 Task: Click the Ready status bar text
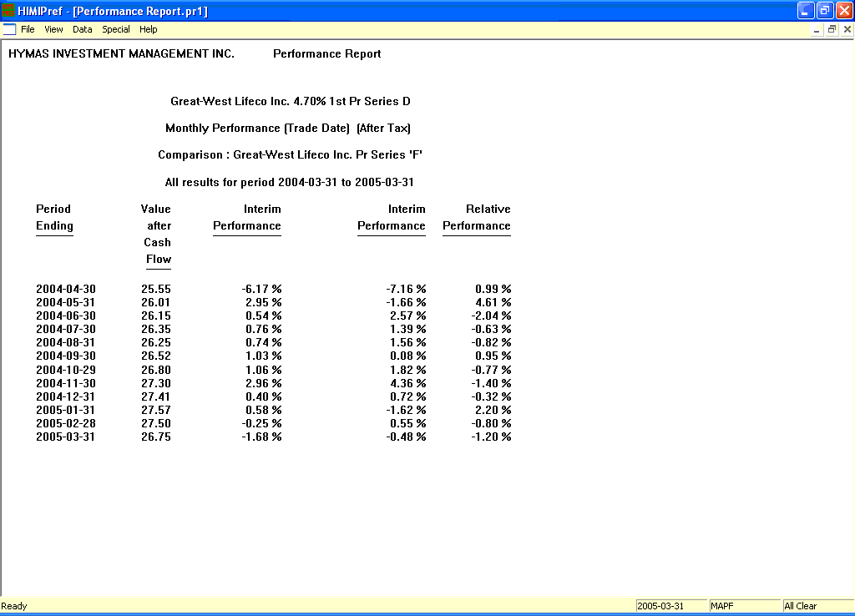pyautogui.click(x=14, y=606)
